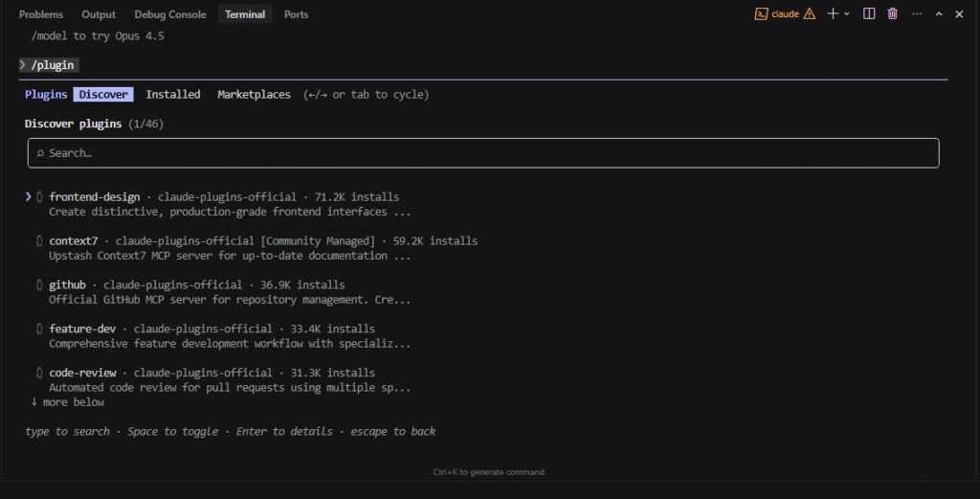The width and height of the screenshot is (980, 499).
Task: Select the Marketplaces section
Action: tap(254, 95)
